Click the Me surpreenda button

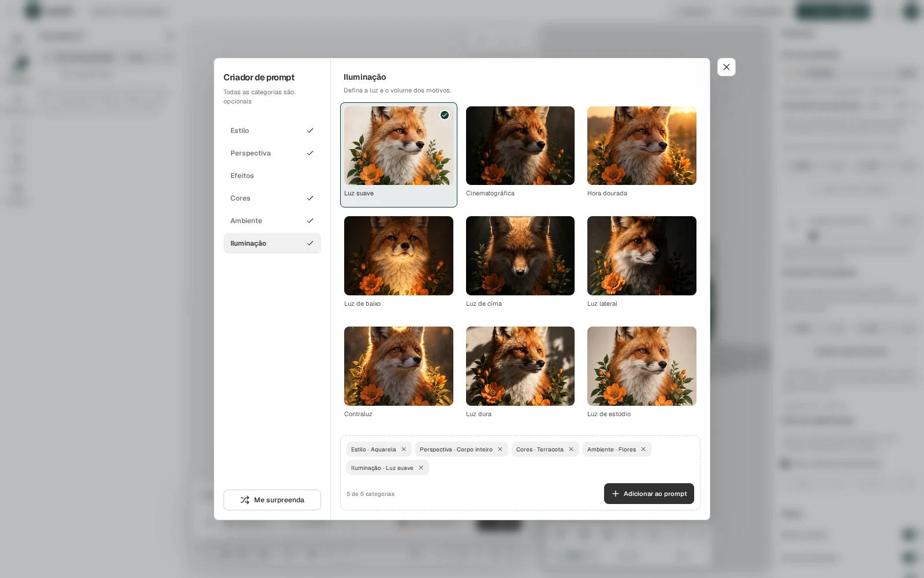coord(272,500)
